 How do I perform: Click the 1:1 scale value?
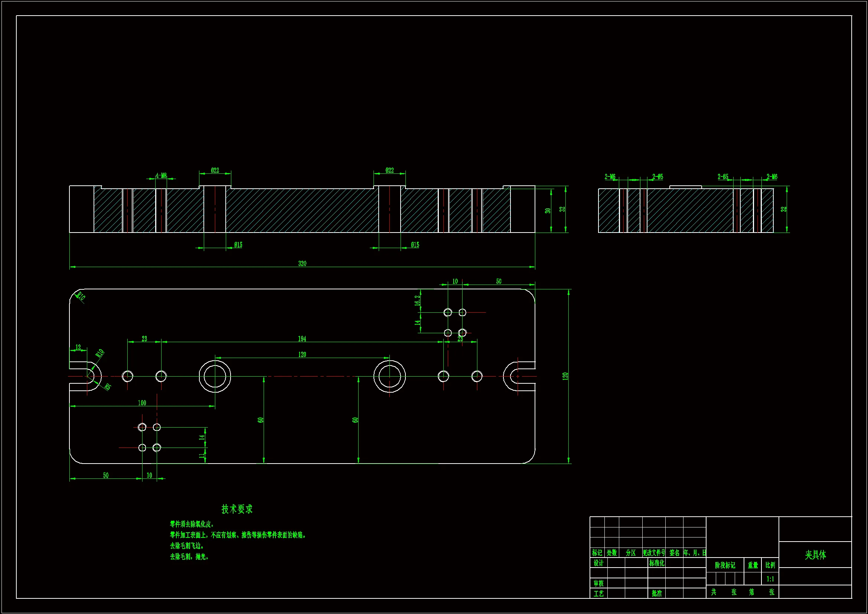coord(770,579)
